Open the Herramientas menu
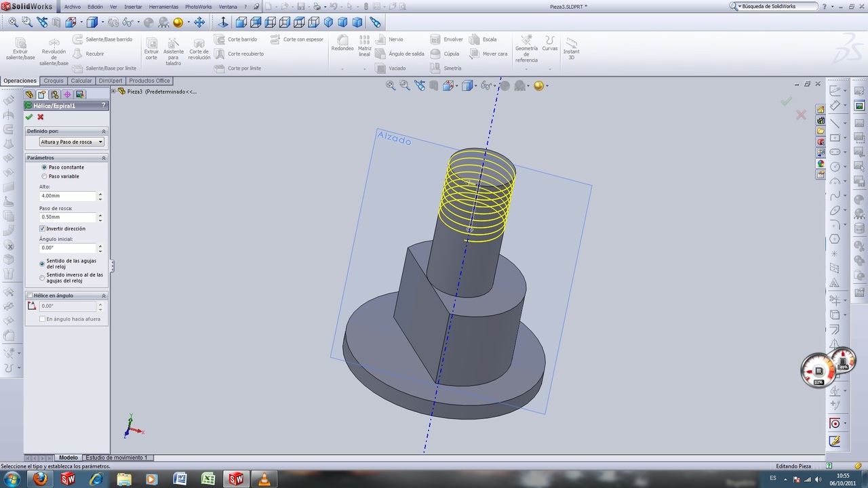 (163, 7)
